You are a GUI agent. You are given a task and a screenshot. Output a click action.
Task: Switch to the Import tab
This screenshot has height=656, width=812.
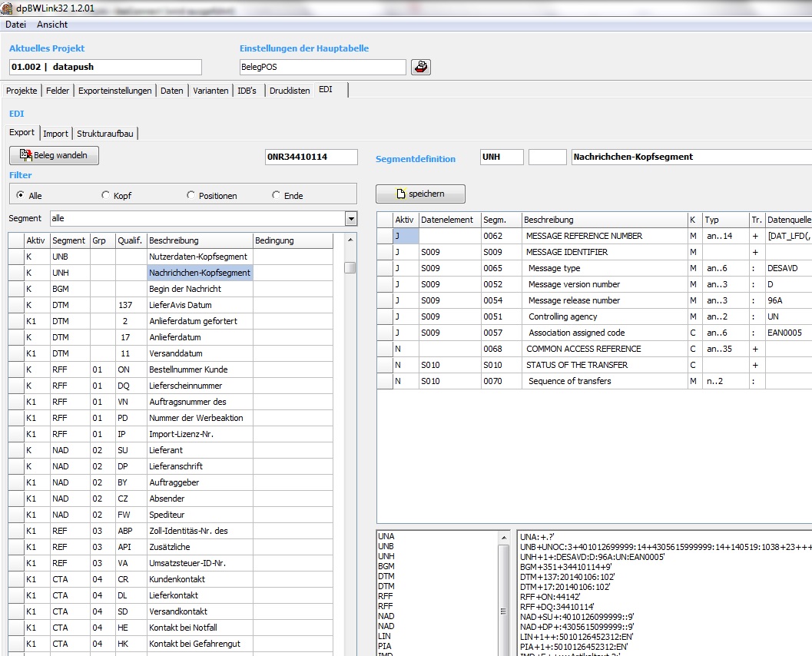click(55, 134)
